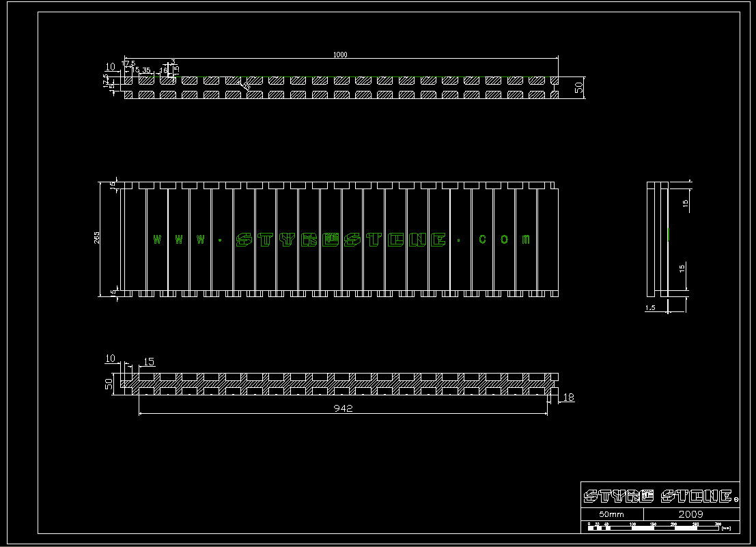Select the green www.styrostone.com watermark text
The image size is (756, 547).
click(341, 239)
